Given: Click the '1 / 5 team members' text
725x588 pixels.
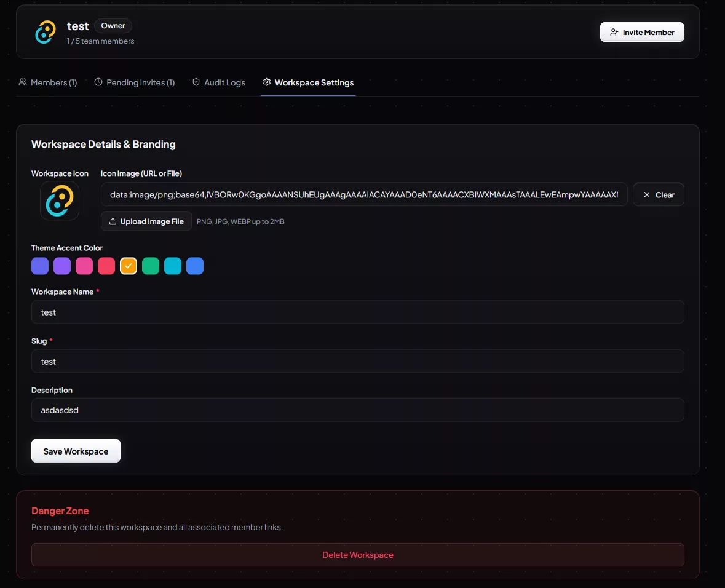Looking at the screenshot, I should click(100, 41).
